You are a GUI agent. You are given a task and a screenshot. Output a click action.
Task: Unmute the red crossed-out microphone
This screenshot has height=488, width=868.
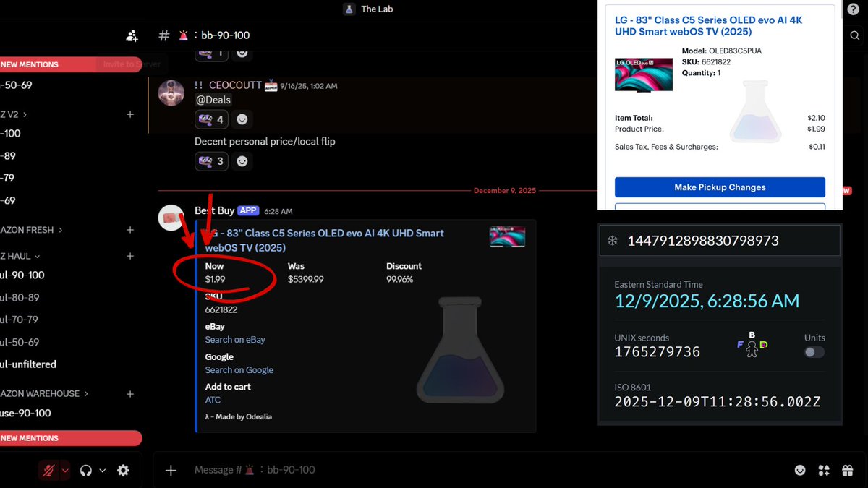click(x=48, y=471)
